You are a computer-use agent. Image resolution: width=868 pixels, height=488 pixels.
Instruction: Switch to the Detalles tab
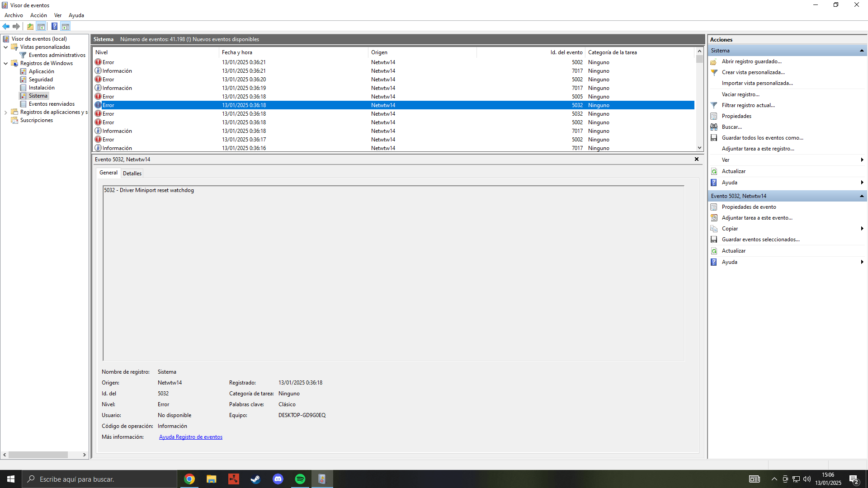pyautogui.click(x=132, y=174)
